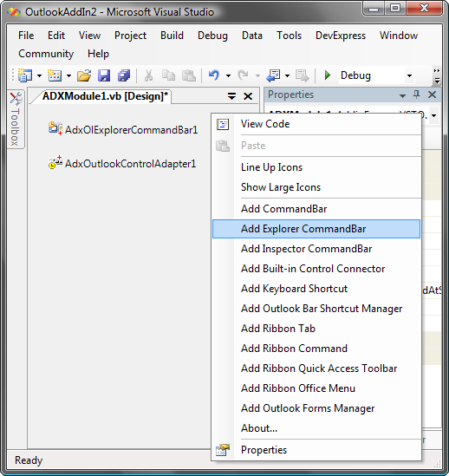The height and width of the screenshot is (476, 449).
Task: Open the Community menu
Action: click(46, 54)
